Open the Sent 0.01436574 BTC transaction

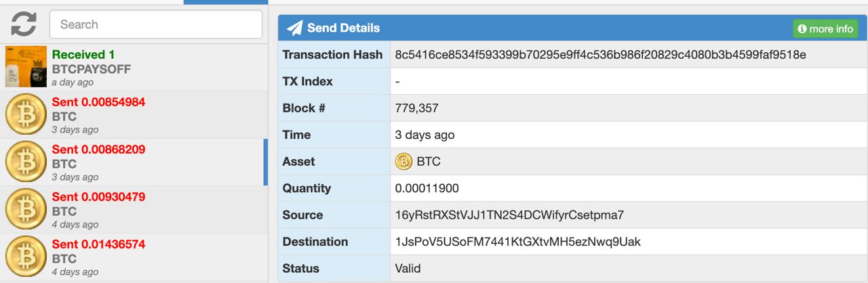[x=134, y=257]
